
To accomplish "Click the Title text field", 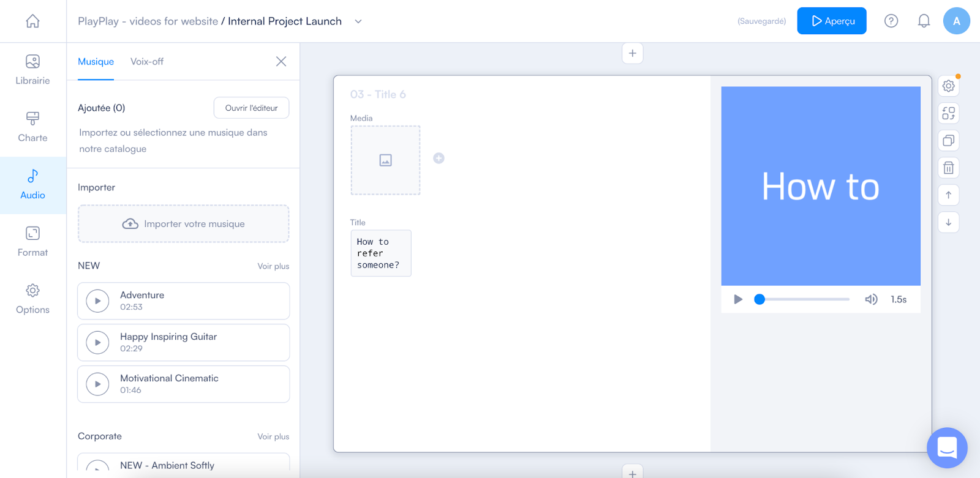I will (381, 253).
